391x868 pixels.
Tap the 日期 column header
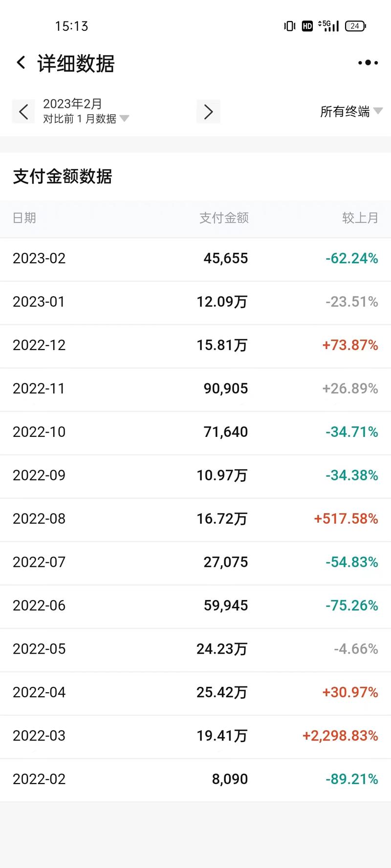pyautogui.click(x=25, y=218)
